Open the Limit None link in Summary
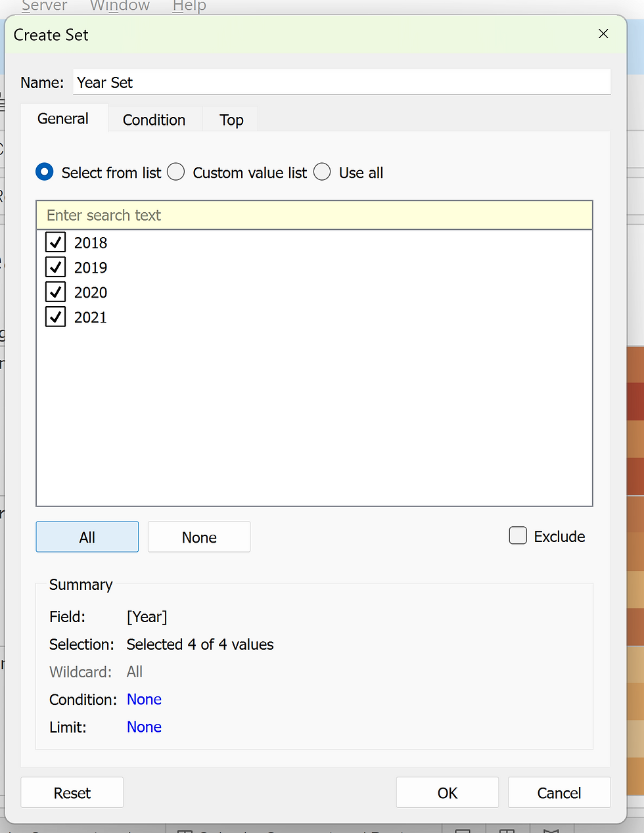 pos(144,727)
